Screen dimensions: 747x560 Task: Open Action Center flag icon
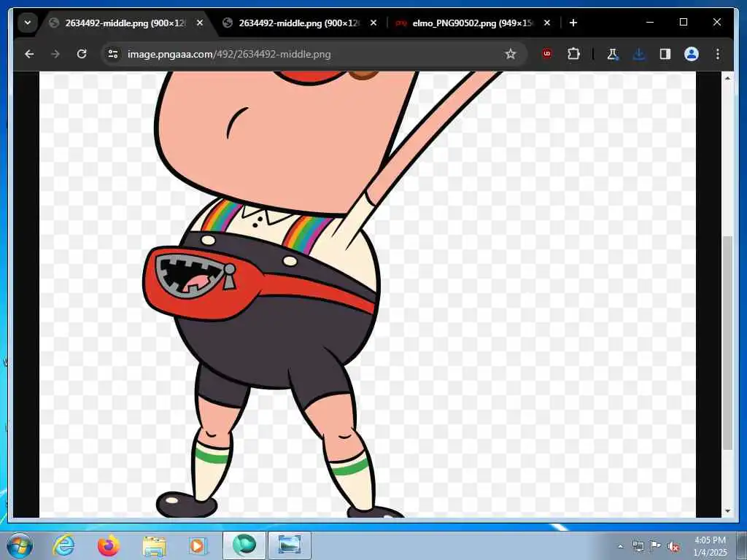(x=656, y=547)
